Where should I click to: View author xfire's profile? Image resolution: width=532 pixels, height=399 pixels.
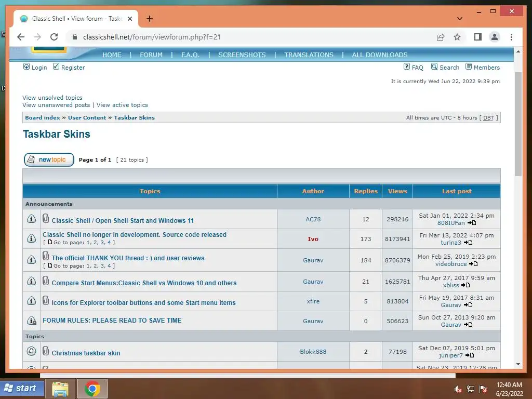313,301
